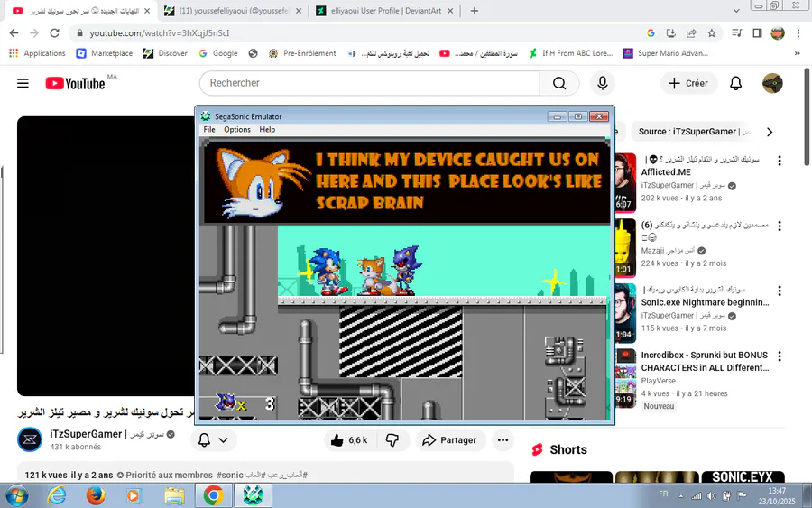
Task: Share the video via Partager
Action: point(449,440)
